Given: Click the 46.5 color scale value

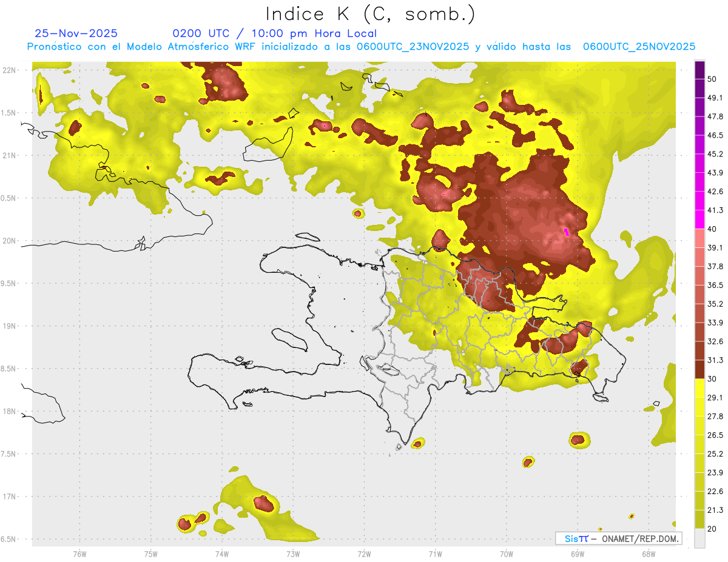Looking at the screenshot, I should click(x=715, y=135).
